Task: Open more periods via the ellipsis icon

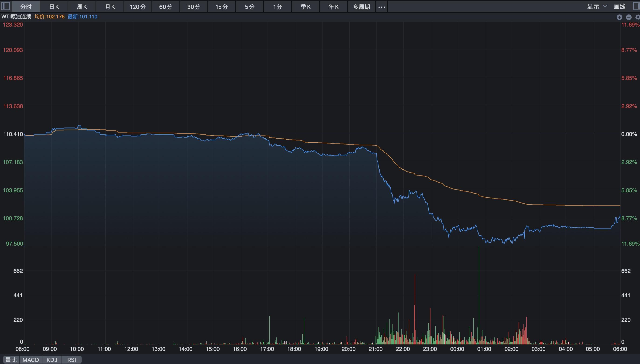Action: [x=382, y=7]
